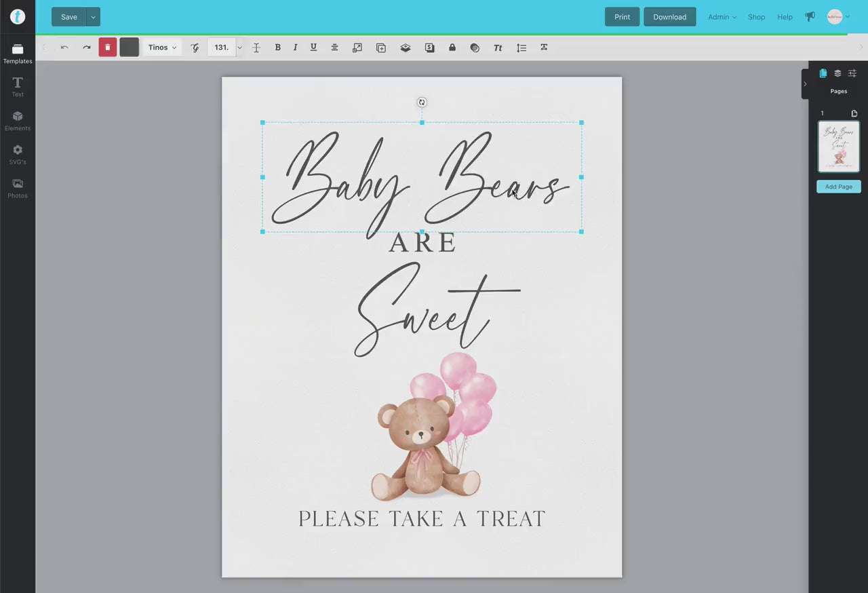Open the Help menu item

[785, 17]
